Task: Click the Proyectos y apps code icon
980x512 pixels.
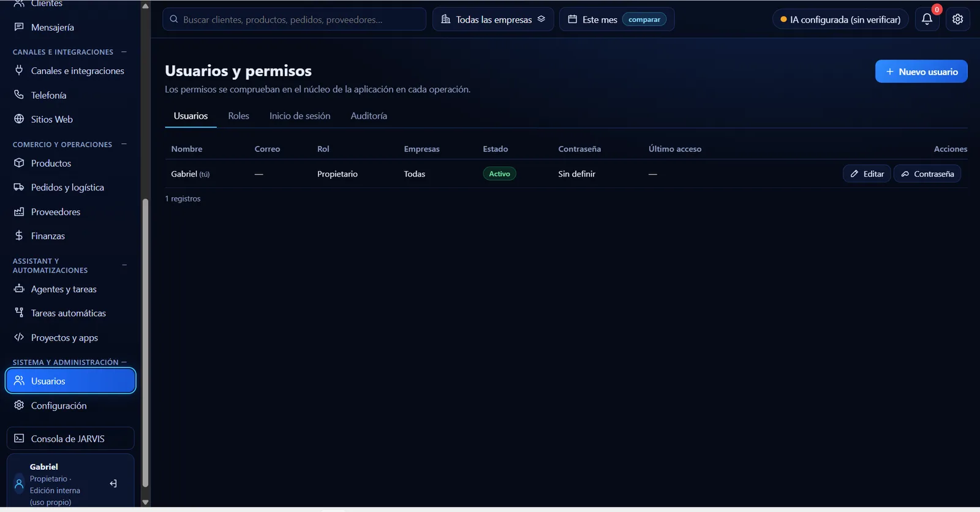Action: tap(19, 337)
